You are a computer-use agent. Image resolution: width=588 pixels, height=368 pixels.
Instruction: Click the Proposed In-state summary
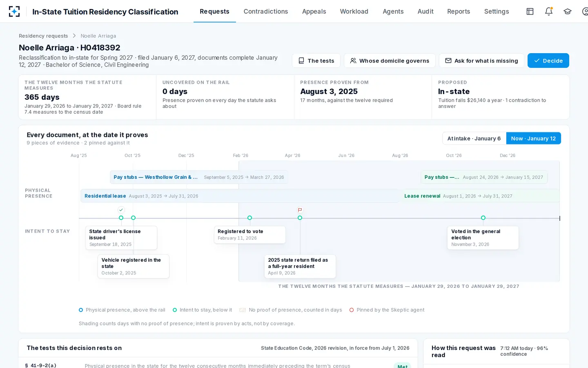[x=500, y=97]
